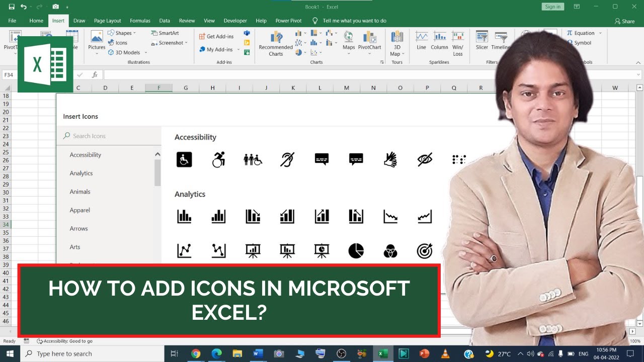Image resolution: width=644 pixels, height=362 pixels.
Task: Go to the Formulas tab
Action: [140, 21]
